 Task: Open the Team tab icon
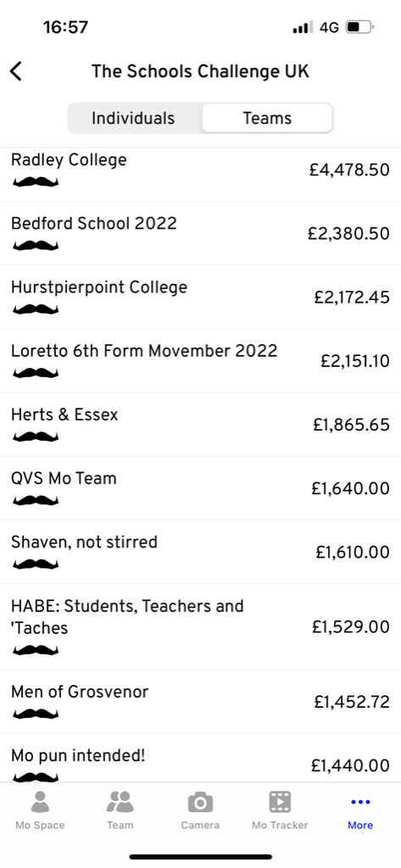[120, 802]
